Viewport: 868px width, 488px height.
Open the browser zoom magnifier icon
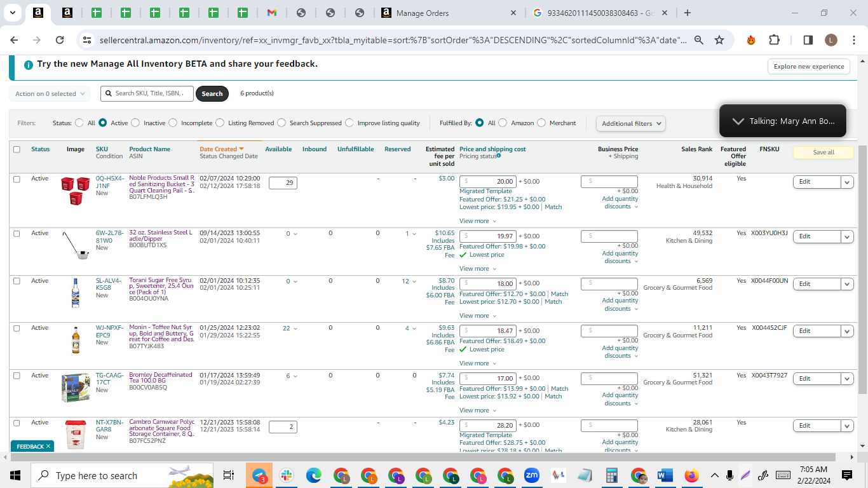[698, 40]
